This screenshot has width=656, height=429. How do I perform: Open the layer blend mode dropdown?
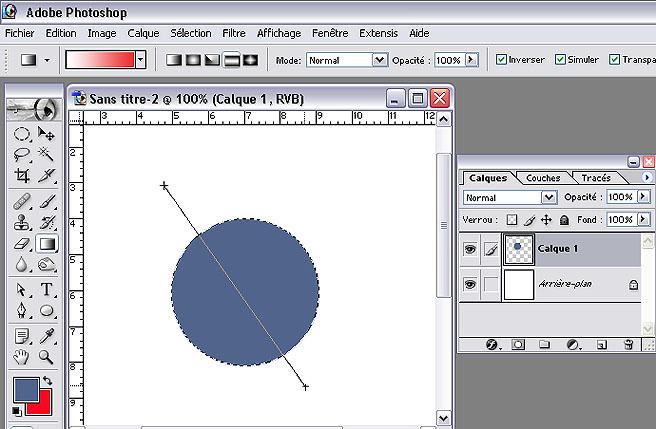tap(549, 197)
